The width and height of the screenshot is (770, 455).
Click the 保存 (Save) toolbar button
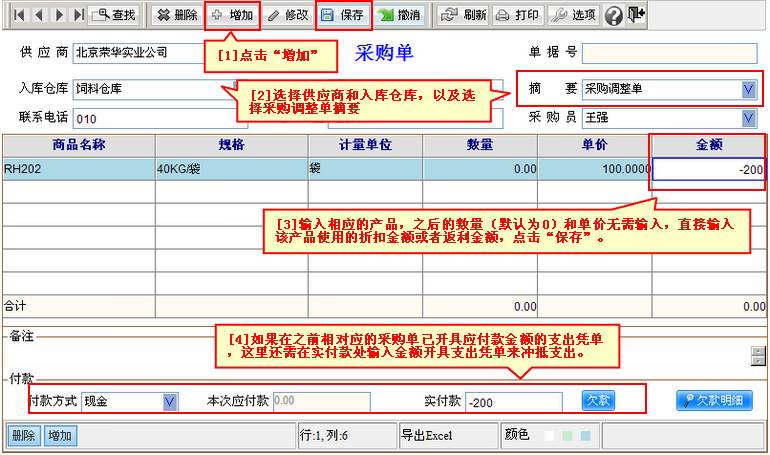click(x=343, y=15)
